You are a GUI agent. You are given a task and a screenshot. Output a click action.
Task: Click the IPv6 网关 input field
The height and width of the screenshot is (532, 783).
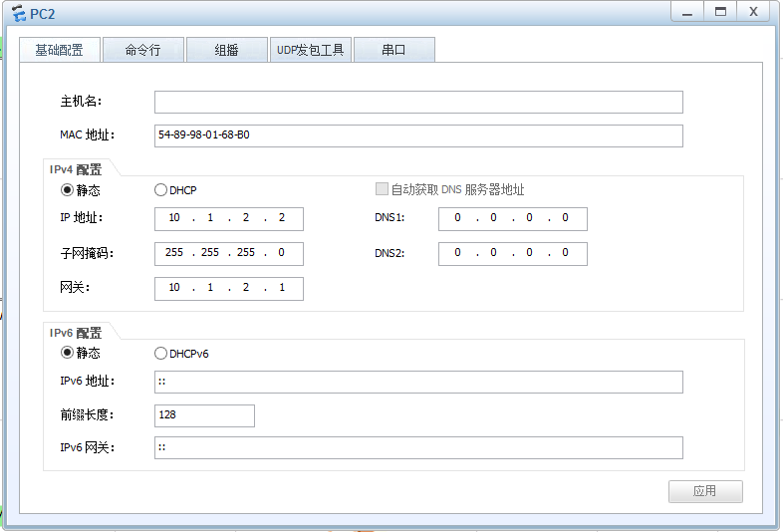coord(418,448)
